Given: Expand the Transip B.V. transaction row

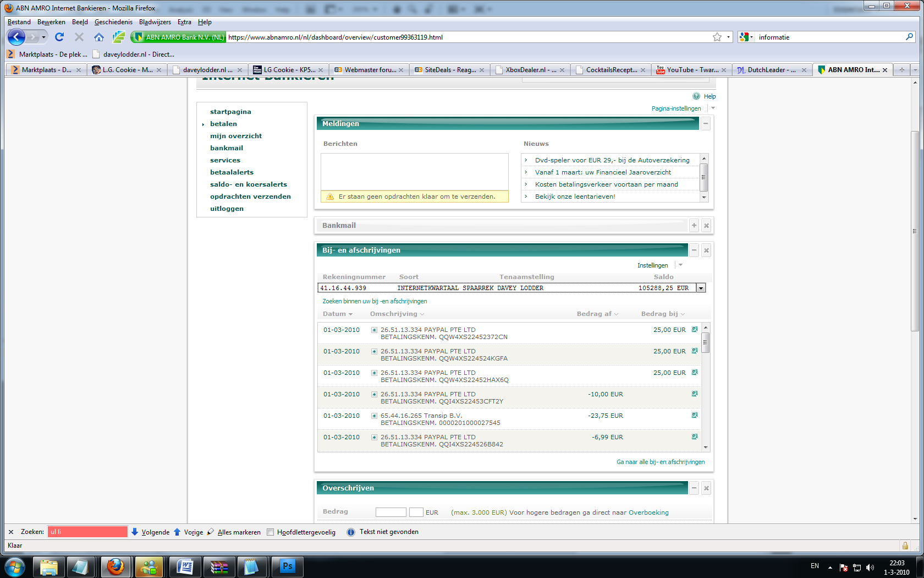Looking at the screenshot, I should coord(374,416).
